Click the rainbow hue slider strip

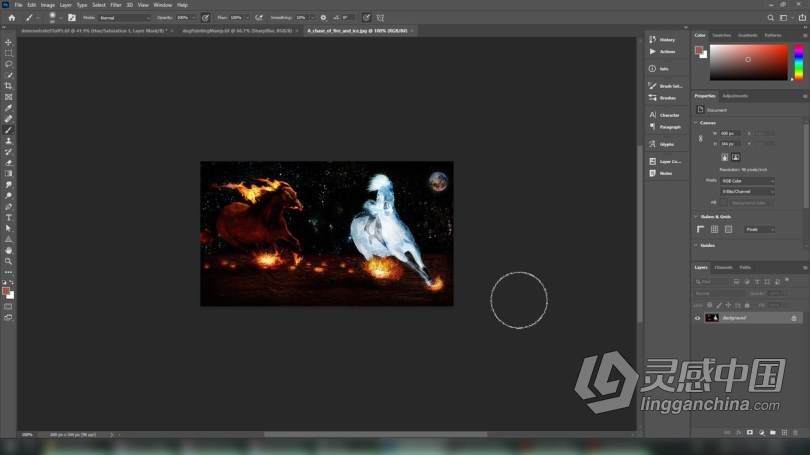tap(799, 62)
